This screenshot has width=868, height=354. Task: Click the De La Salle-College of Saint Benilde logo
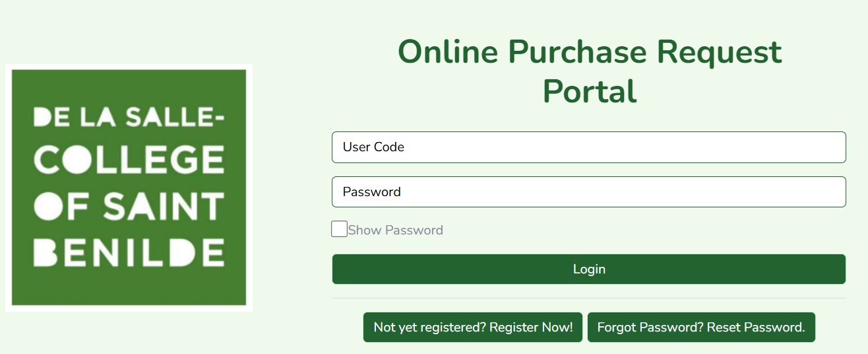coord(129,188)
